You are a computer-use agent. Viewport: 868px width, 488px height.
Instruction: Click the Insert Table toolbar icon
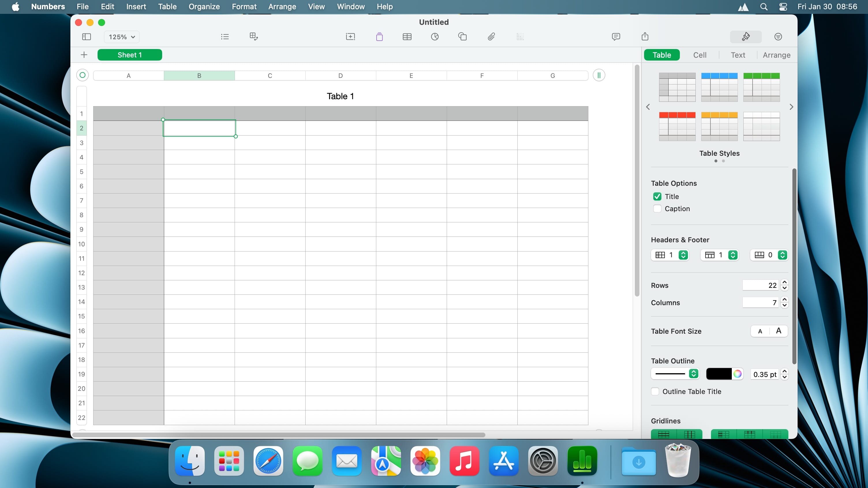point(407,37)
